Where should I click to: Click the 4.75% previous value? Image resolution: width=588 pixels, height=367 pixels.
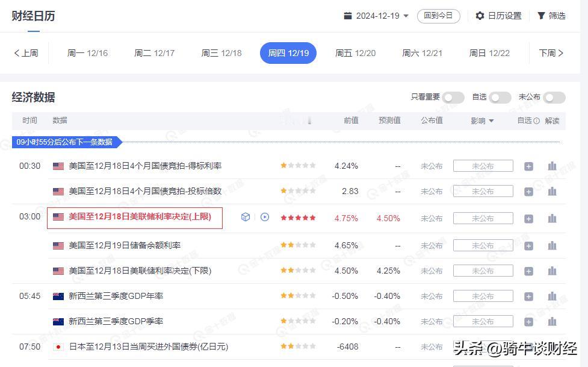[346, 218]
